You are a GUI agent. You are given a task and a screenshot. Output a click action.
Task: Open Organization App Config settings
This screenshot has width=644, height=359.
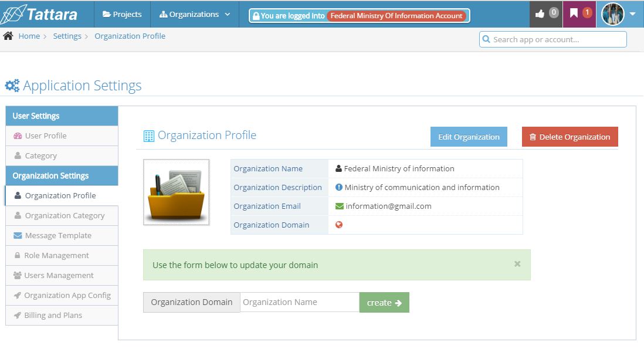pyautogui.click(x=62, y=295)
